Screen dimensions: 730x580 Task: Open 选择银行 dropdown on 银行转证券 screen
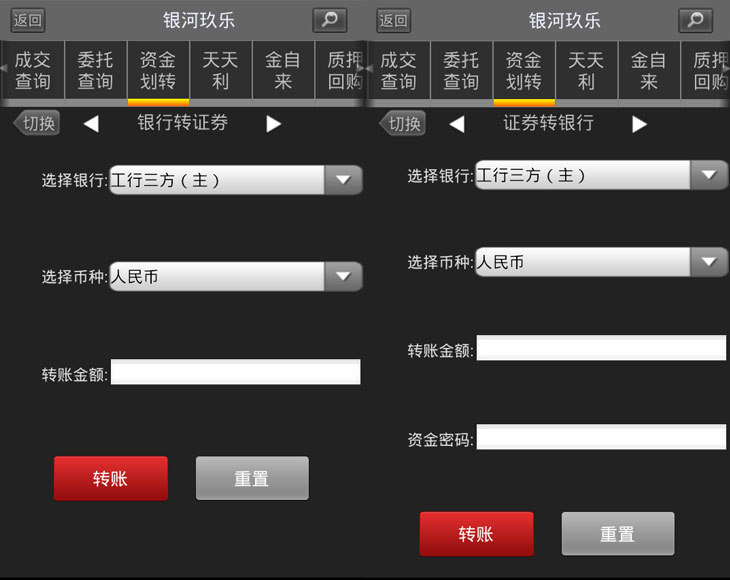click(236, 180)
